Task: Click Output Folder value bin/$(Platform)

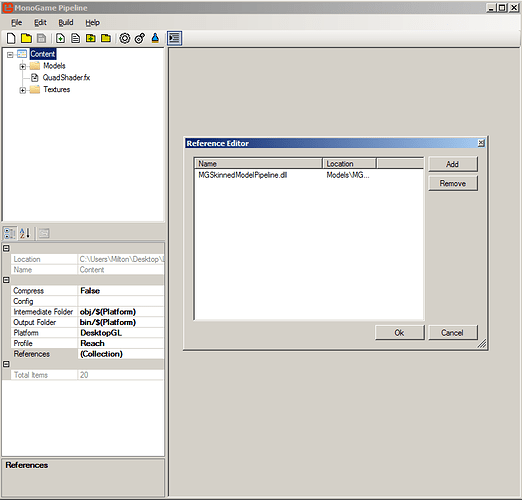Action: click(x=121, y=322)
